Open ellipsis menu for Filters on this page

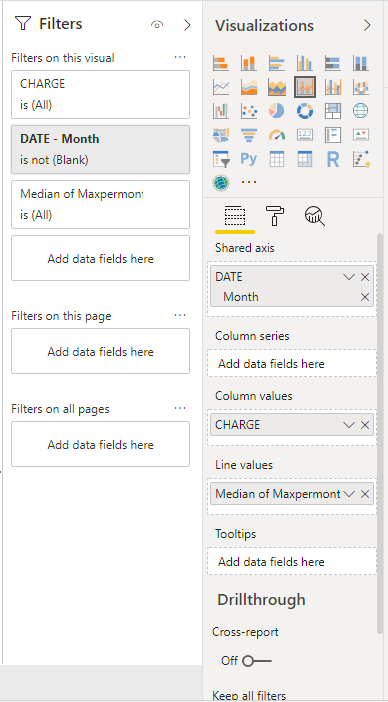click(x=180, y=315)
